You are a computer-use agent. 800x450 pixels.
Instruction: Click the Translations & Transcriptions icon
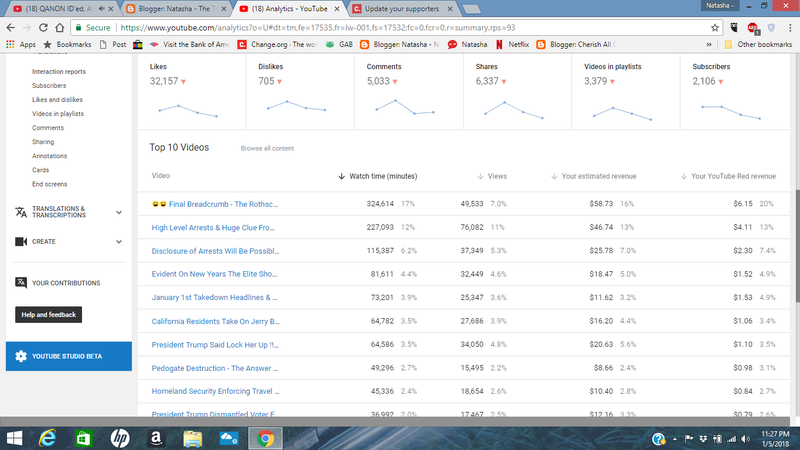[x=22, y=211]
